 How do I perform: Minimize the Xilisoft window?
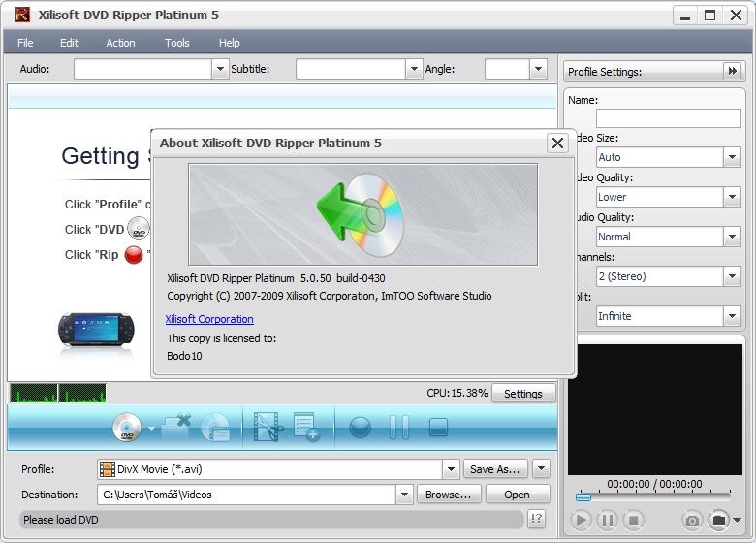click(x=685, y=15)
